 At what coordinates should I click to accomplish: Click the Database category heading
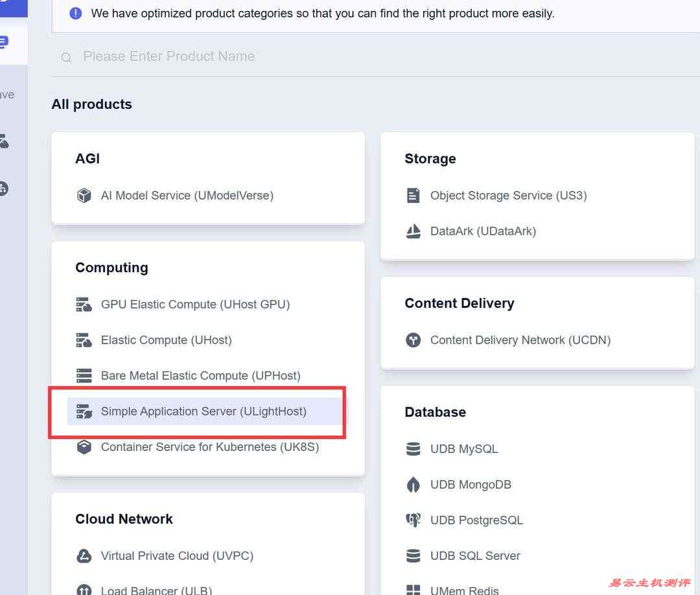coord(436,412)
